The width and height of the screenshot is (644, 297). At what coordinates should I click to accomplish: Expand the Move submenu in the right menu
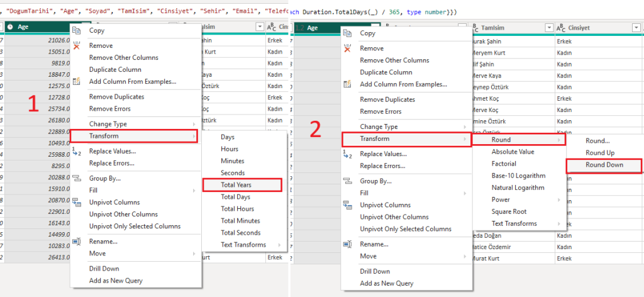click(465, 256)
